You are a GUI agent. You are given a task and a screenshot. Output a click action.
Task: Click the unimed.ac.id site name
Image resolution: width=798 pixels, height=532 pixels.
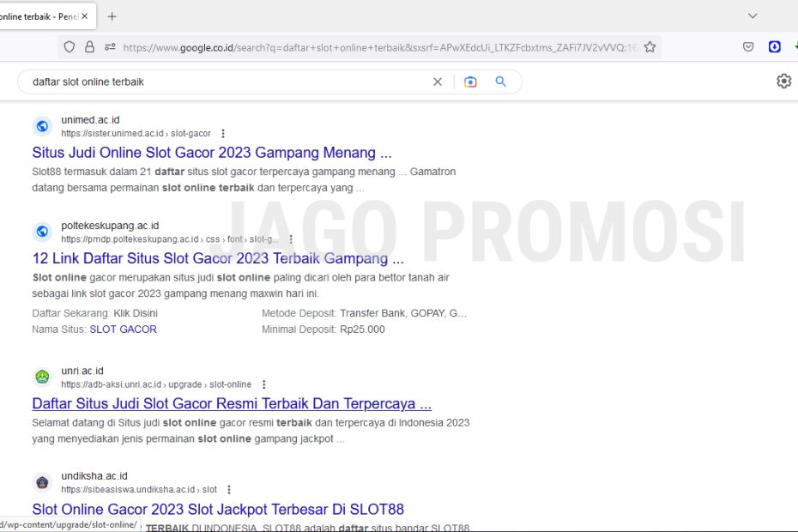[90, 120]
